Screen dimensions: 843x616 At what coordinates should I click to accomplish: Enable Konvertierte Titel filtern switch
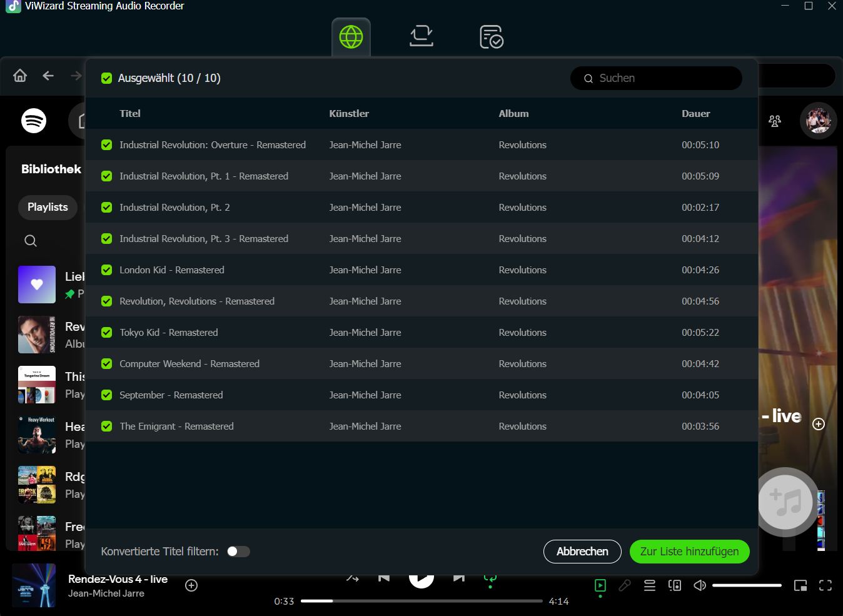[x=238, y=552]
